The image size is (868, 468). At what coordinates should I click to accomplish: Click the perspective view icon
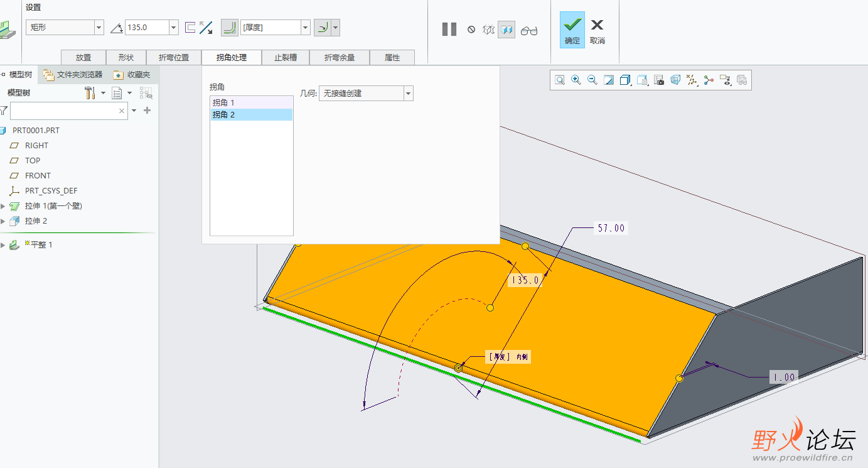675,80
